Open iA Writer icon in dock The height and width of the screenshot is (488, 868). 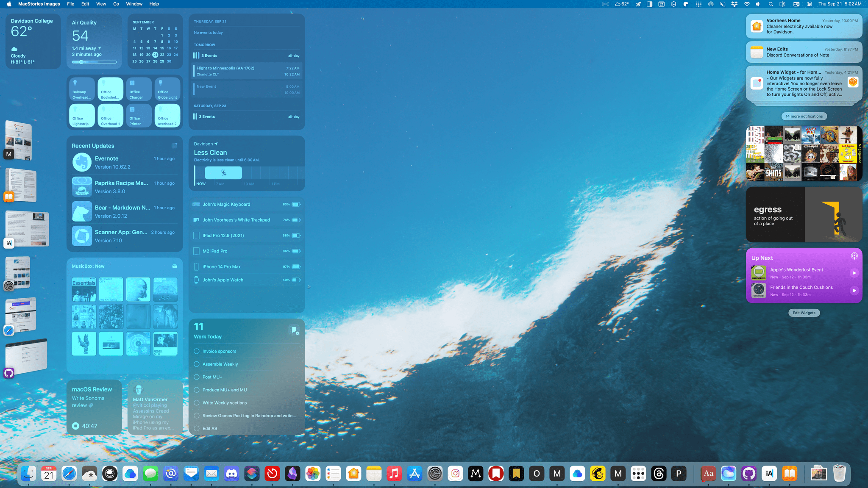[770, 473]
